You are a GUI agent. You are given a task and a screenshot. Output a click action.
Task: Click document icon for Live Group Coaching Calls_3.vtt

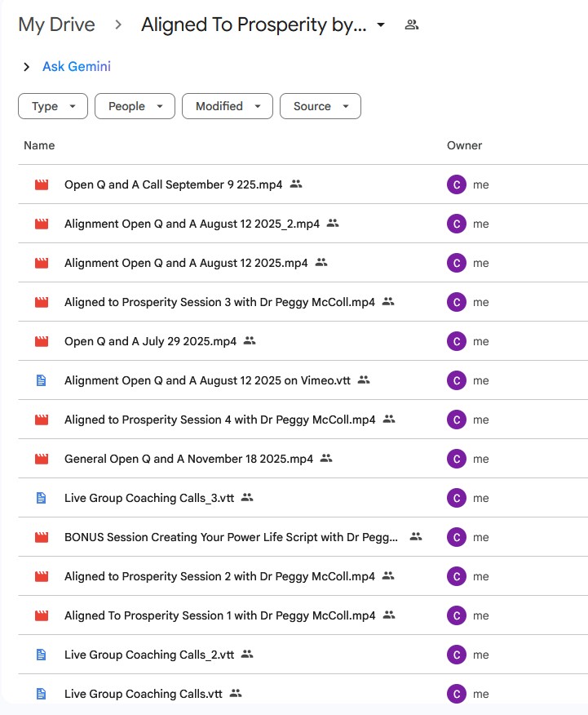coord(42,498)
